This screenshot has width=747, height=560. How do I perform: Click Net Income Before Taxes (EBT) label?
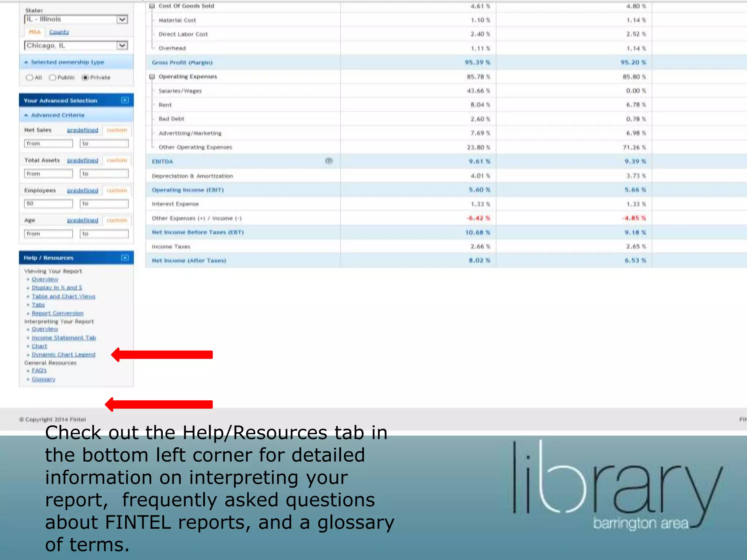(x=198, y=232)
